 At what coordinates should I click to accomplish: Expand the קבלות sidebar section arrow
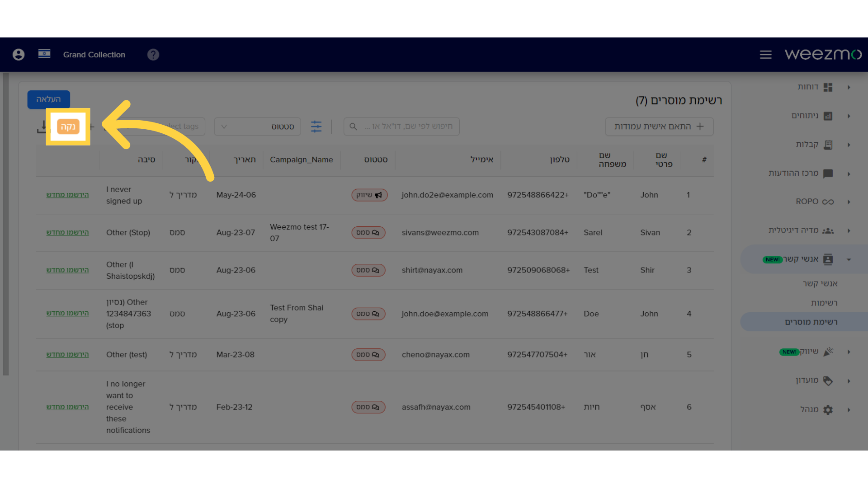849,145
